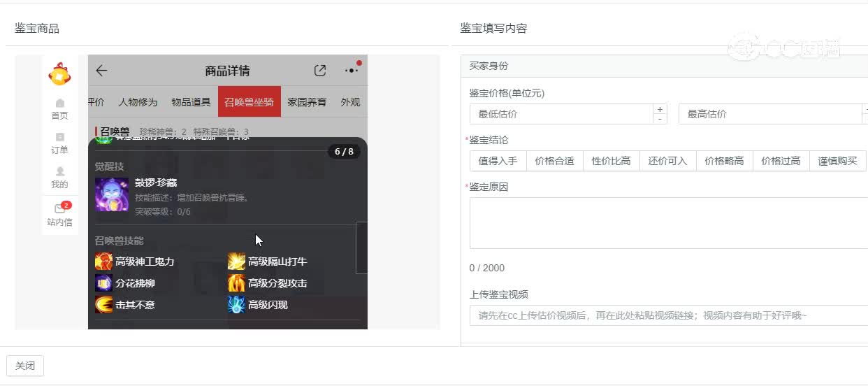The image size is (868, 386).
Task: Select the 高级分裂攻击 skill icon
Action: tap(236, 283)
